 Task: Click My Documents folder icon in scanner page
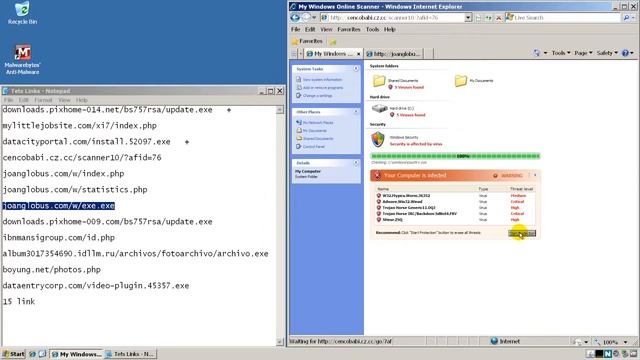[x=461, y=81]
